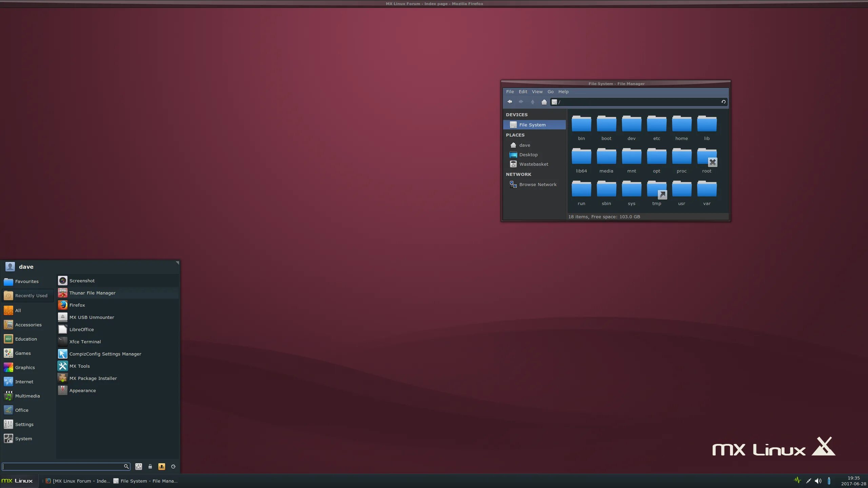Screen dimensions: 868x488
Task: Open the MX Linux whisker menu button
Action: [x=17, y=481]
